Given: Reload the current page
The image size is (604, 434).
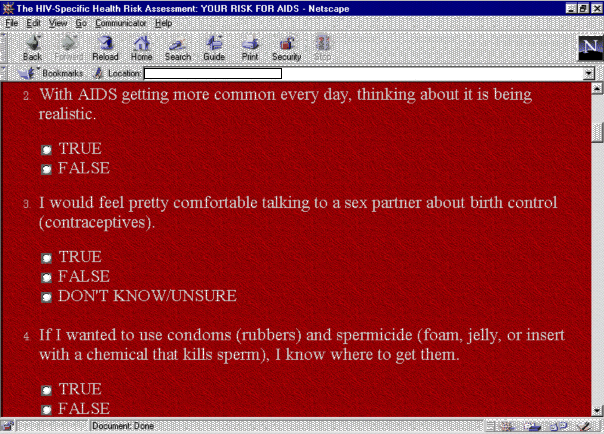Looking at the screenshot, I should coord(105,47).
